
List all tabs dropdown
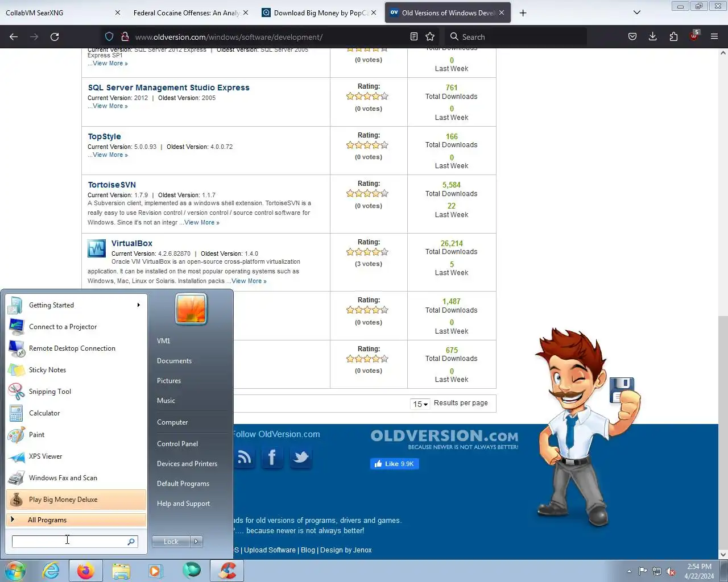pos(637,13)
